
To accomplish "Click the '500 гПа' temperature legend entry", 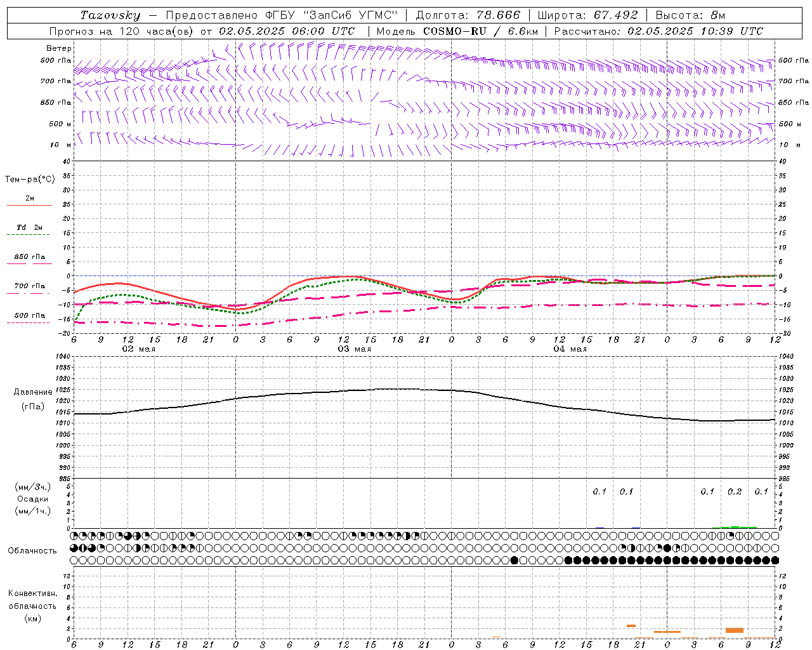I will pos(30,315).
